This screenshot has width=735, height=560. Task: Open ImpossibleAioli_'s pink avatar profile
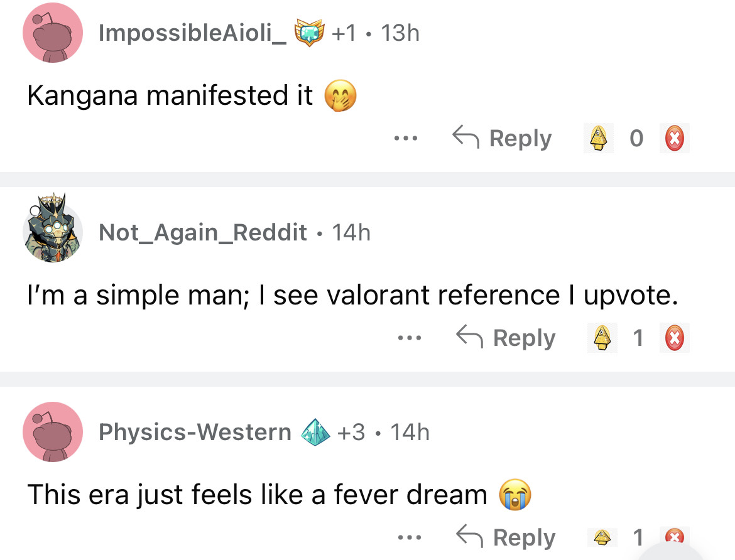pos(53,33)
